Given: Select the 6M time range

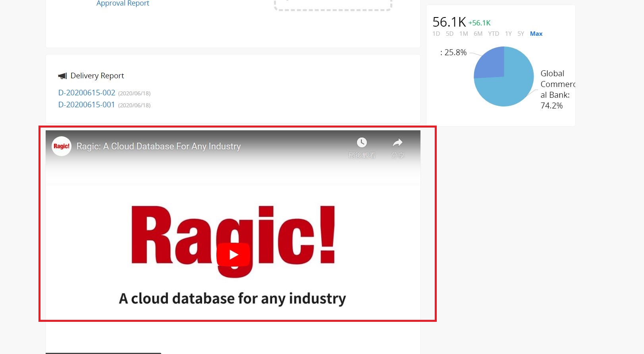Looking at the screenshot, I should (x=478, y=34).
